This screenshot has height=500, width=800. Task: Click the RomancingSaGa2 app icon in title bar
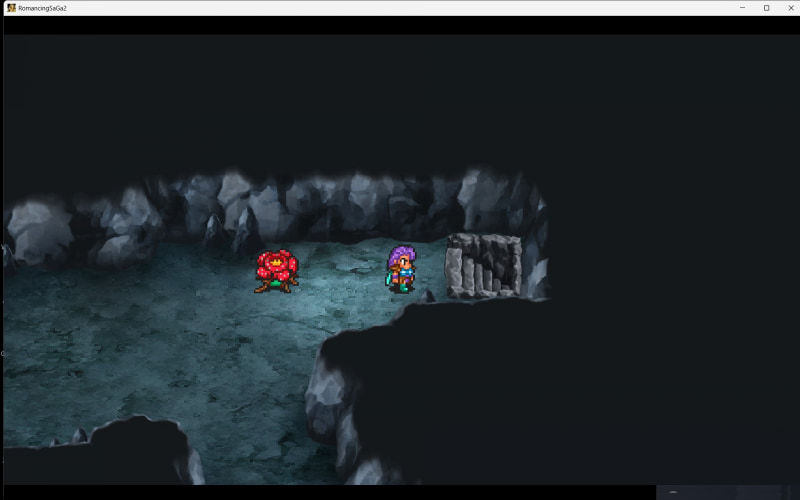tap(11, 8)
